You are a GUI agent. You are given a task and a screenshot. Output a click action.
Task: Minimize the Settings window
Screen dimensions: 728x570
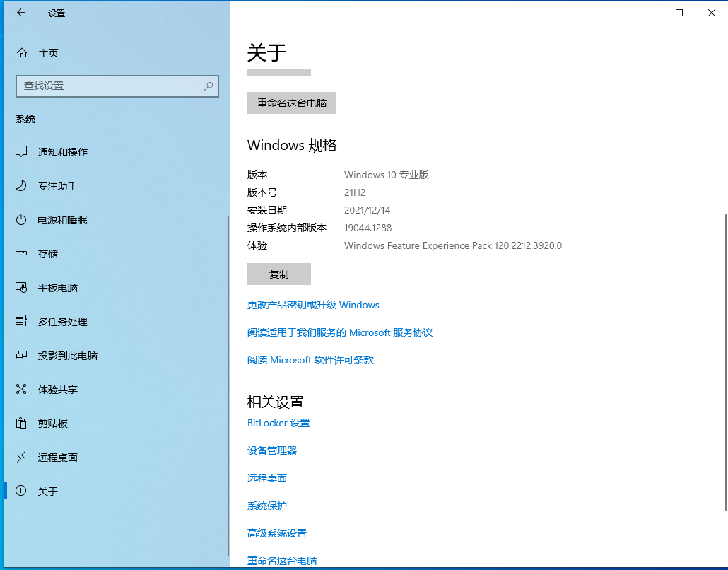point(646,13)
